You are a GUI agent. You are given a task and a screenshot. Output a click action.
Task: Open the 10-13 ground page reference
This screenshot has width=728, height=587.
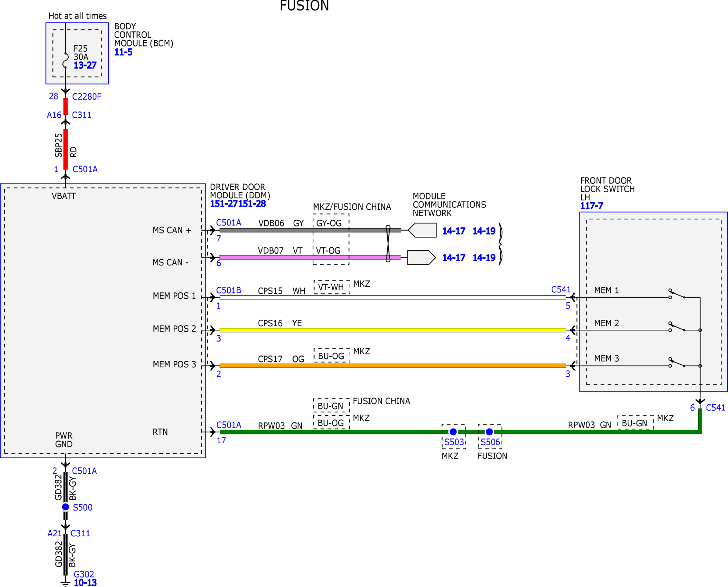click(85, 583)
